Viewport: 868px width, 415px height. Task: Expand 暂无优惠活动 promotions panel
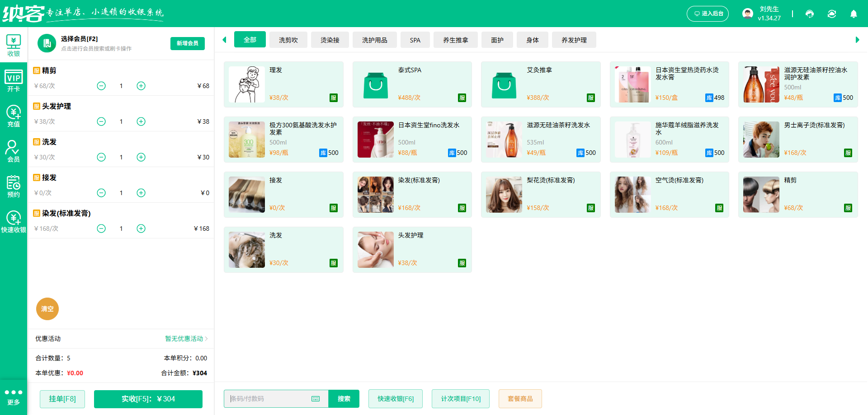(x=185, y=339)
